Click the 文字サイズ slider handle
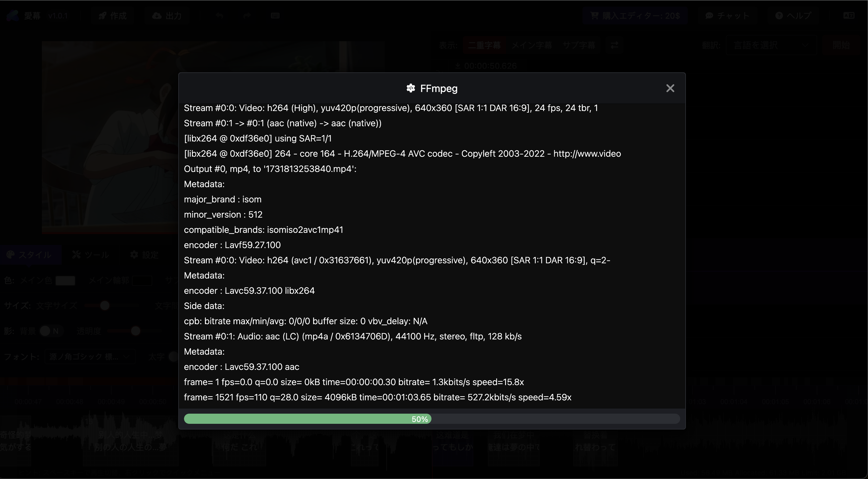Image resolution: width=868 pixels, height=479 pixels. pyautogui.click(x=105, y=305)
